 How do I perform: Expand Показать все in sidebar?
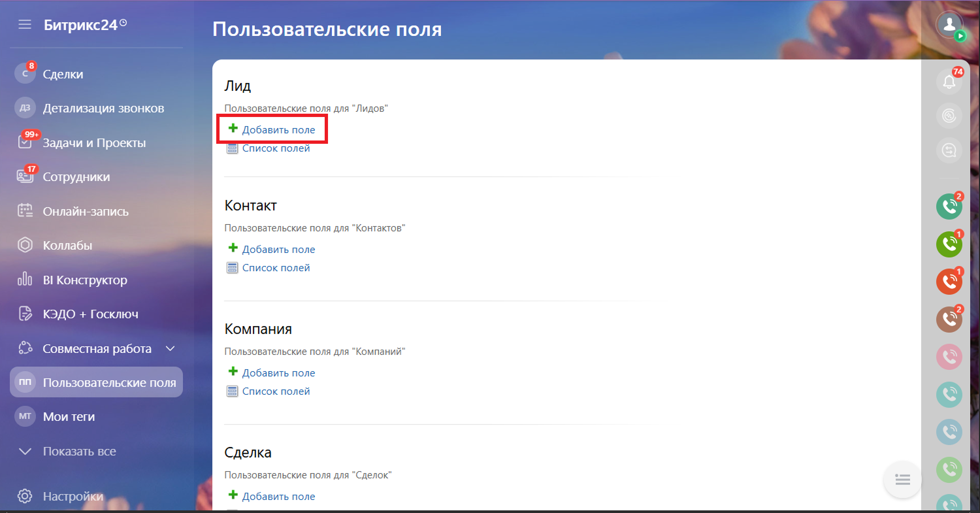(x=79, y=451)
